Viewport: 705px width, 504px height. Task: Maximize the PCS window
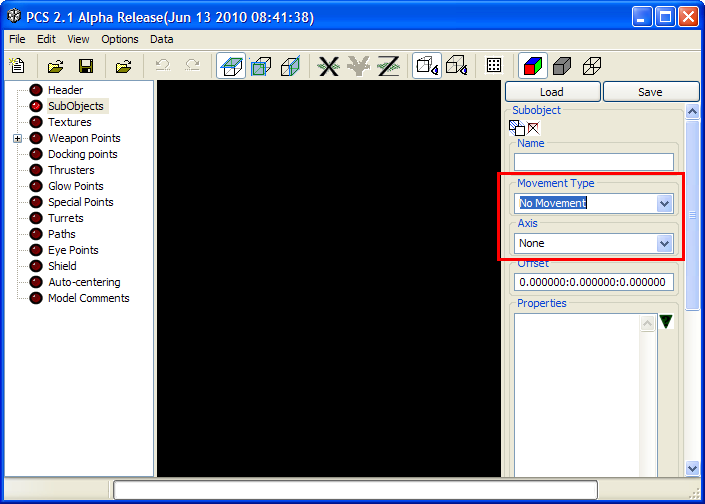point(665,17)
